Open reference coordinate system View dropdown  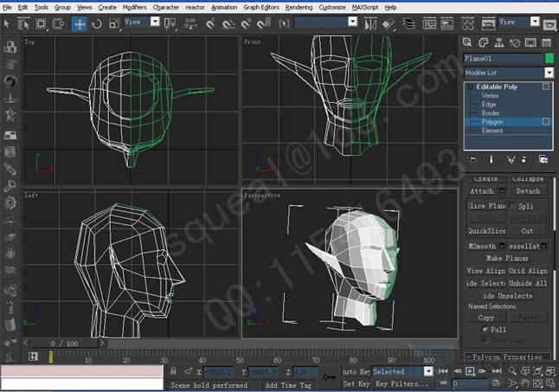(x=155, y=22)
